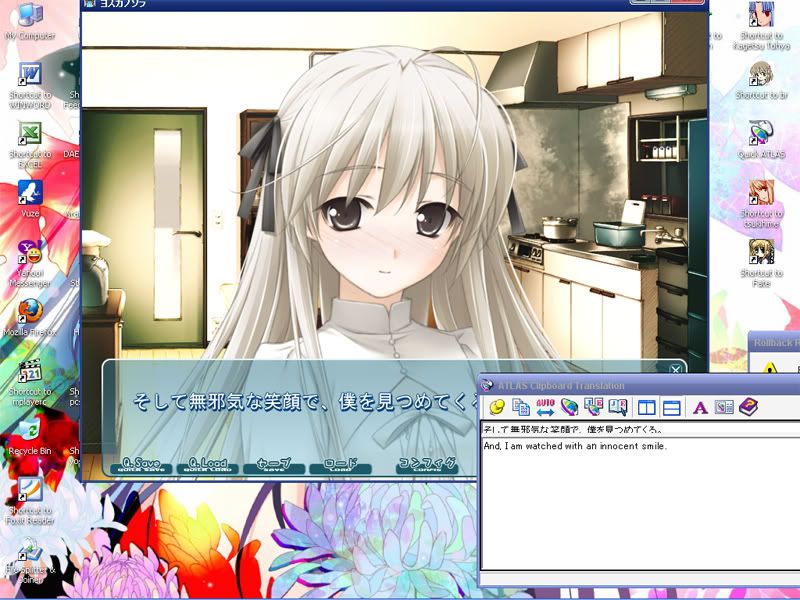This screenshot has height=600, width=800.
Task: Open the ATLAS help book icon
Action: (749, 407)
